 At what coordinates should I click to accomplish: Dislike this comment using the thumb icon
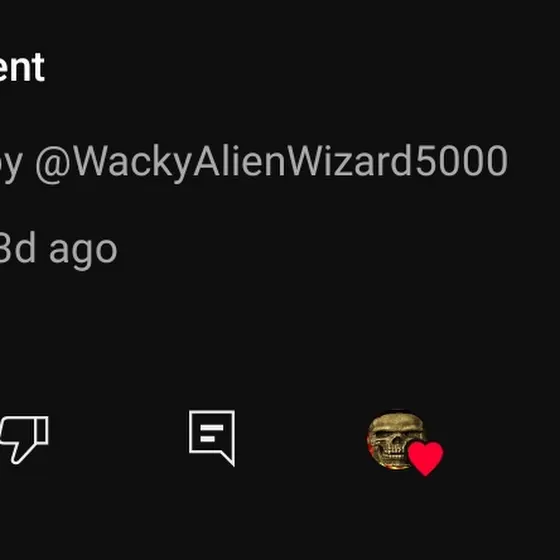click(24, 440)
